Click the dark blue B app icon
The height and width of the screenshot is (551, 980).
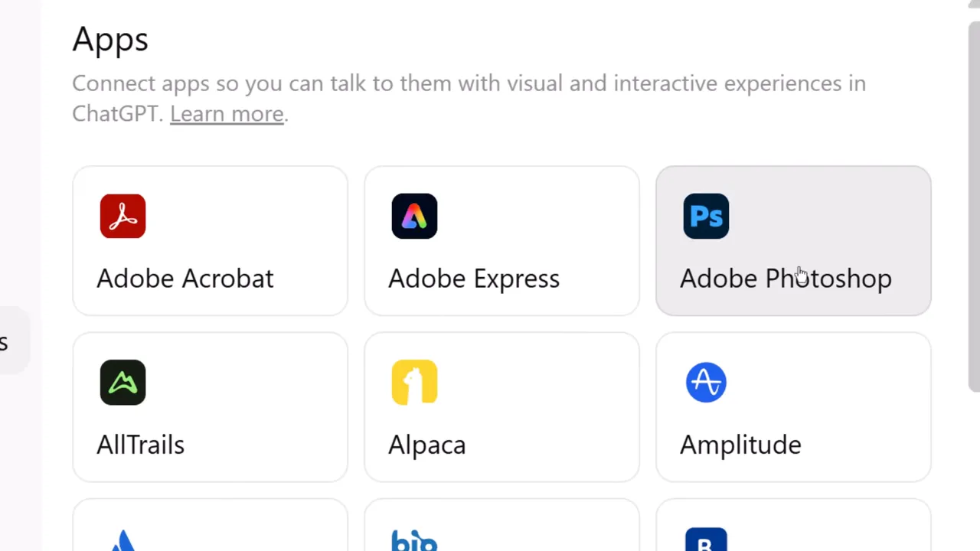(706, 540)
